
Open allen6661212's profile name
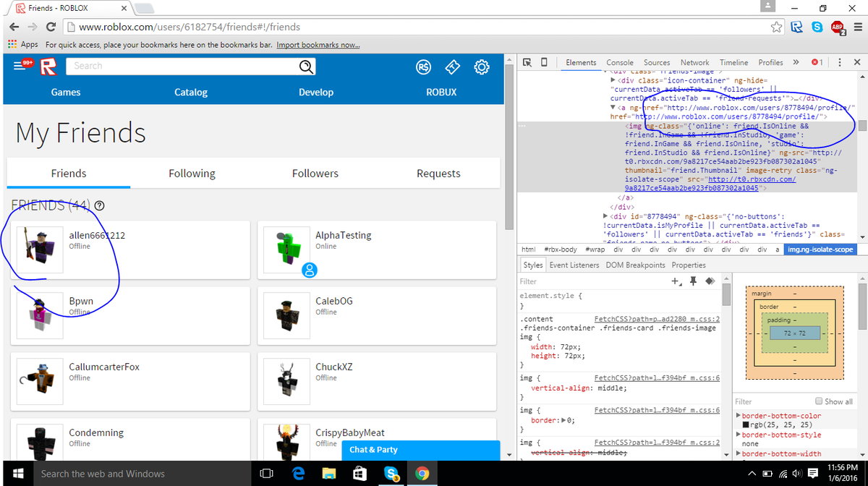(x=98, y=235)
